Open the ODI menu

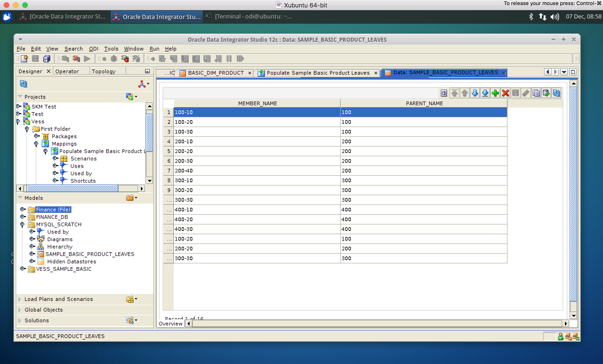(93, 49)
